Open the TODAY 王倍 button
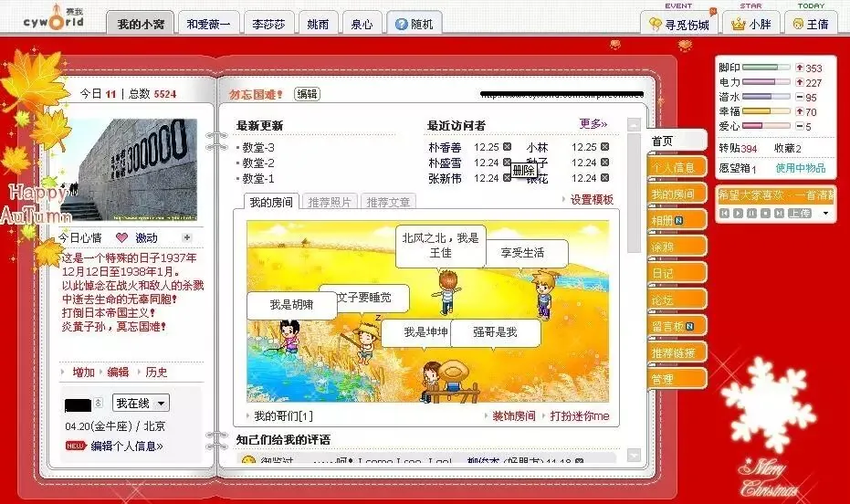This screenshot has width=850, height=504. pyautogui.click(x=812, y=24)
